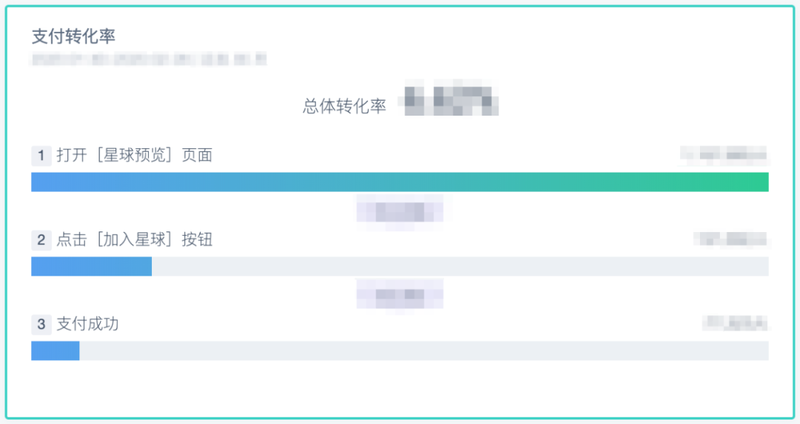Click the 点击［加入星球］按钮 step label
The image size is (800, 424).
pyautogui.click(x=134, y=239)
